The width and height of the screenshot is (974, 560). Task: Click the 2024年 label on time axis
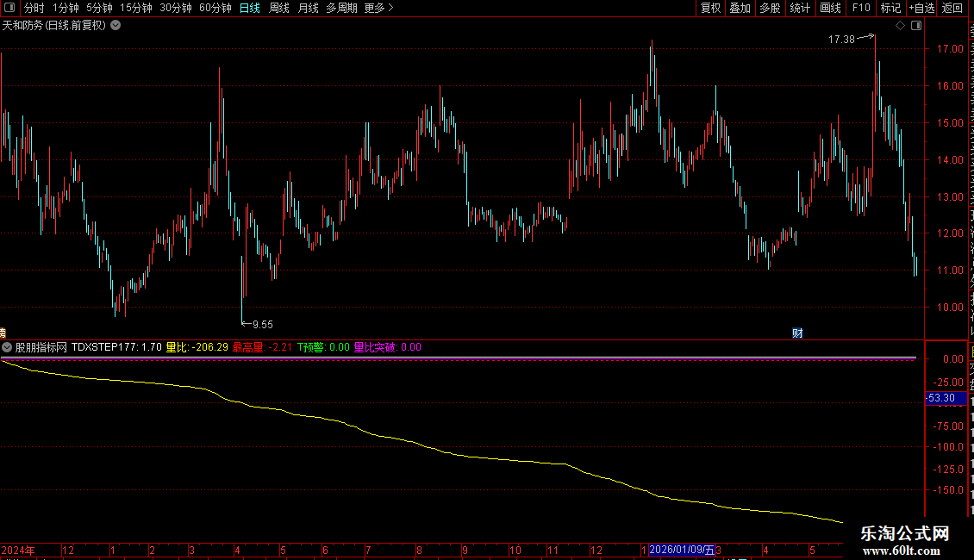(x=18, y=551)
